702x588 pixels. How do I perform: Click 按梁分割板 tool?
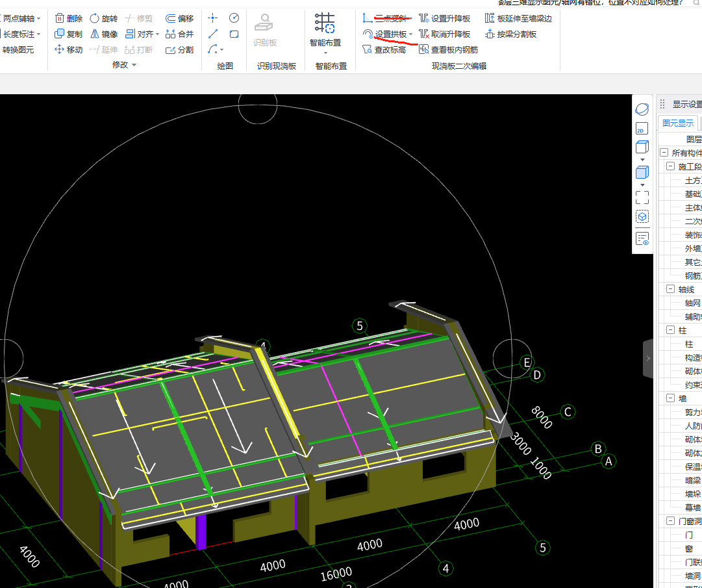[510, 34]
